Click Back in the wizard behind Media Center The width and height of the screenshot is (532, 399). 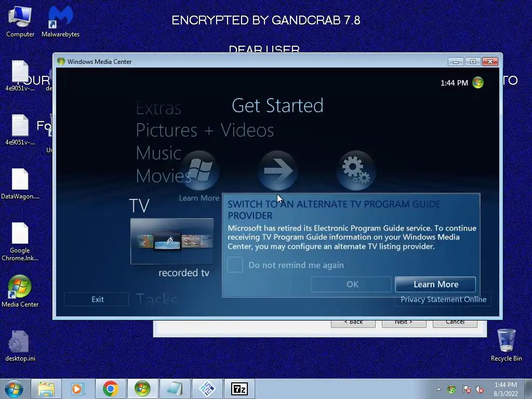tap(353, 323)
